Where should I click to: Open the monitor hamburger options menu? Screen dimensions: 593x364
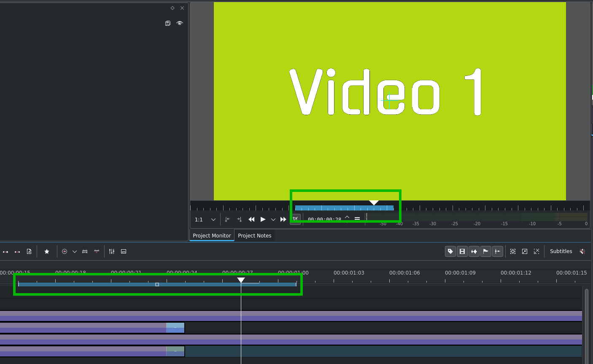(357, 219)
